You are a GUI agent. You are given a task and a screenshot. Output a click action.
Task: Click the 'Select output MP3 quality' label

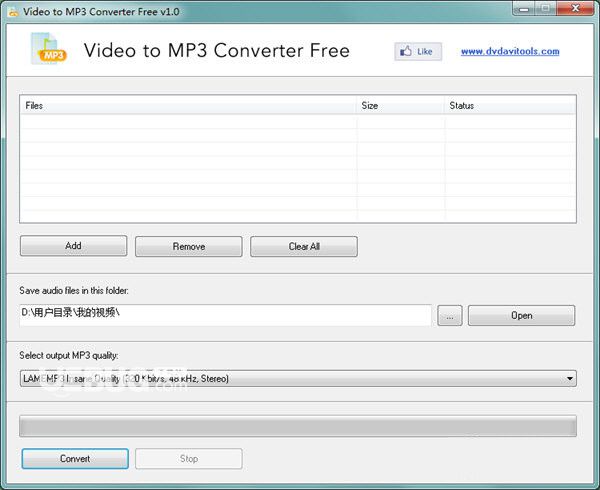(69, 356)
